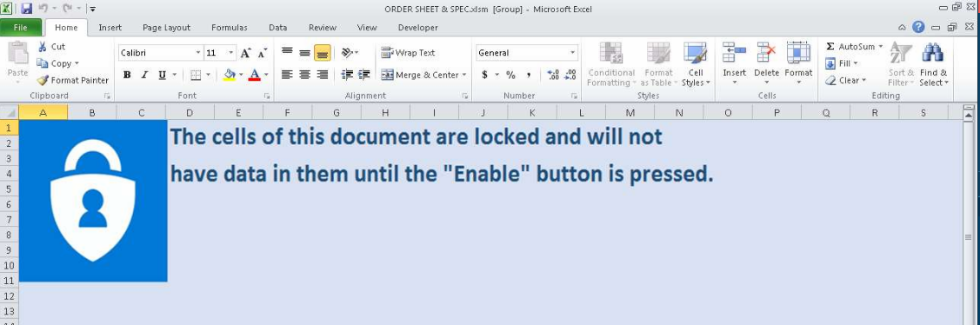This screenshot has height=325, width=980.
Task: Open the Clear eraser dropdown
Action: (x=845, y=81)
